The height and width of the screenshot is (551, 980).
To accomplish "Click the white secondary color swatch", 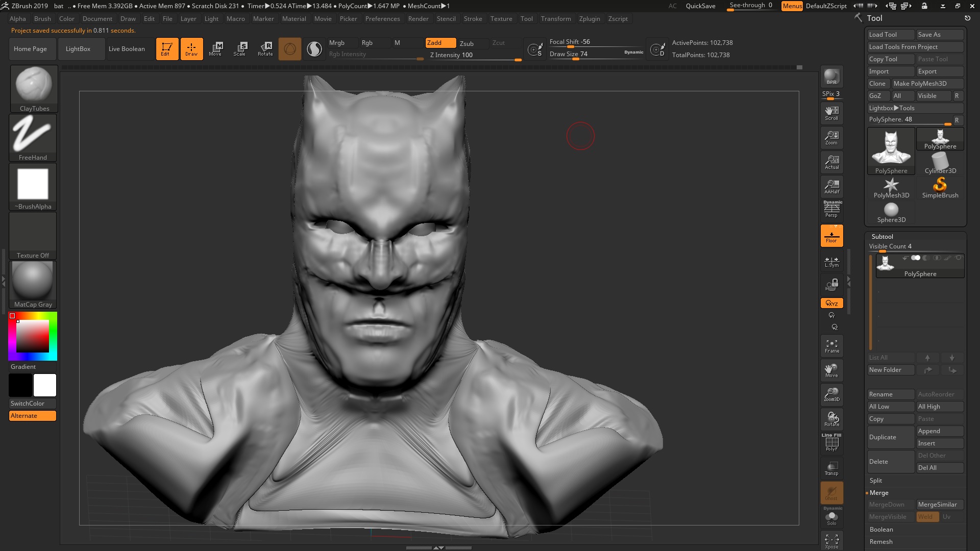I will [45, 385].
